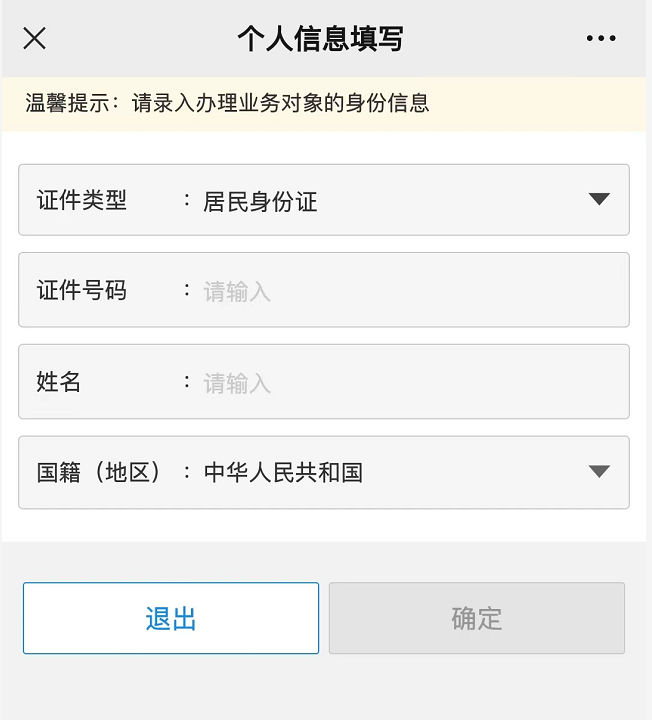Click blank space below the 退出 button
Viewport: 652px width, 720px height.
[x=170, y=690]
